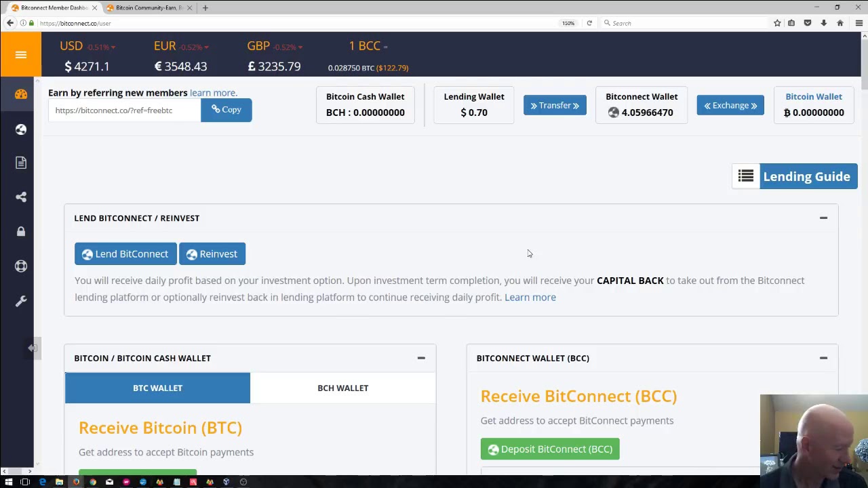The image size is (868, 488).
Task: Close the Bitcoin Community tab
Action: [x=189, y=7]
